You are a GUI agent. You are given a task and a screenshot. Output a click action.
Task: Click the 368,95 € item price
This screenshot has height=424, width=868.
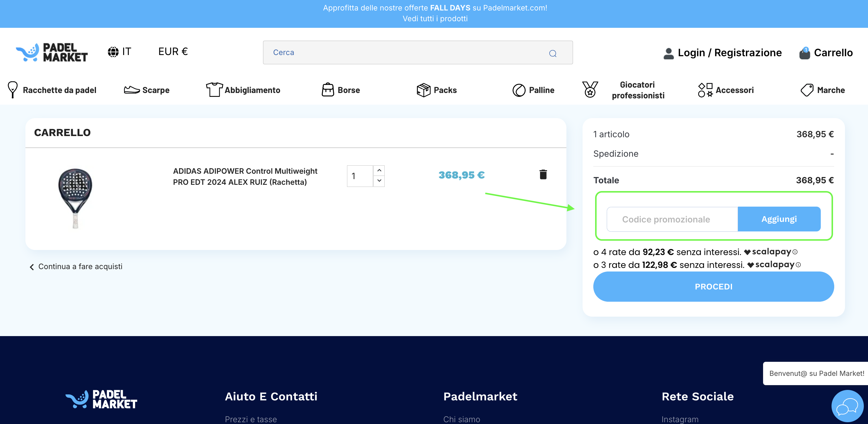[x=461, y=175]
